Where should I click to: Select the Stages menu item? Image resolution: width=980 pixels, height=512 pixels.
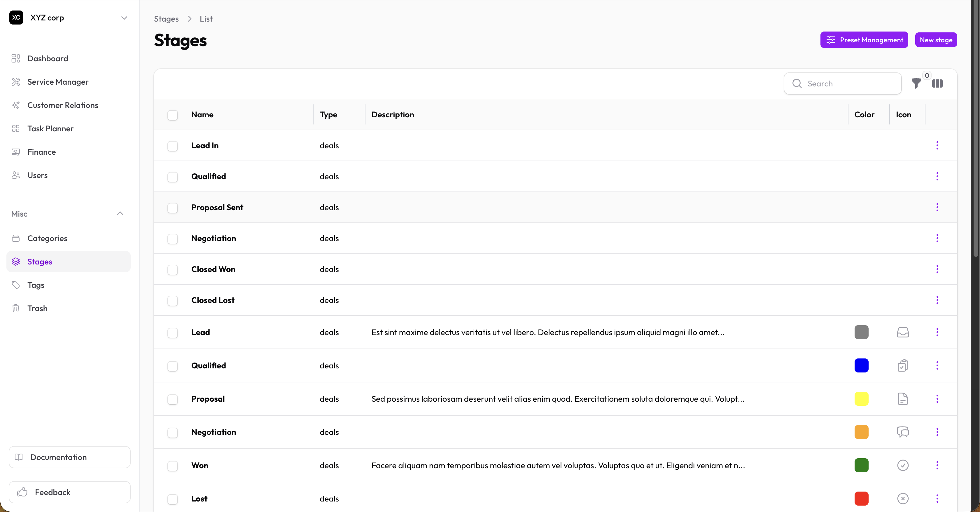click(x=69, y=262)
